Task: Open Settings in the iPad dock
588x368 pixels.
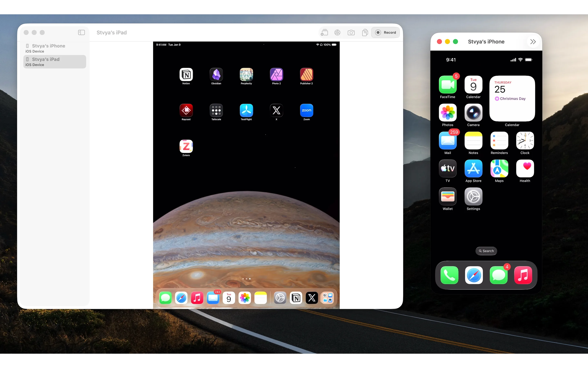Action: [x=280, y=298]
